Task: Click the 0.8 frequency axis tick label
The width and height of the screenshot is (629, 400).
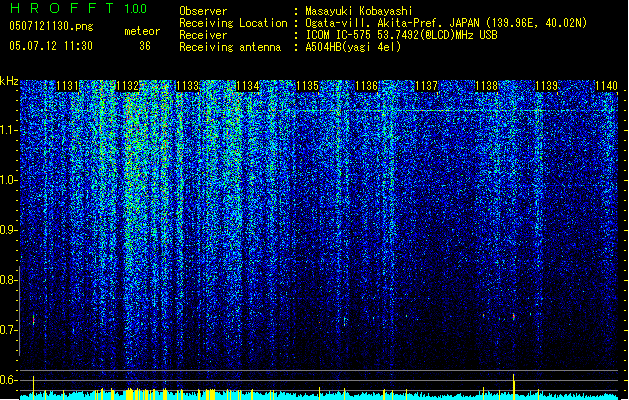Action: pyautogui.click(x=9, y=280)
